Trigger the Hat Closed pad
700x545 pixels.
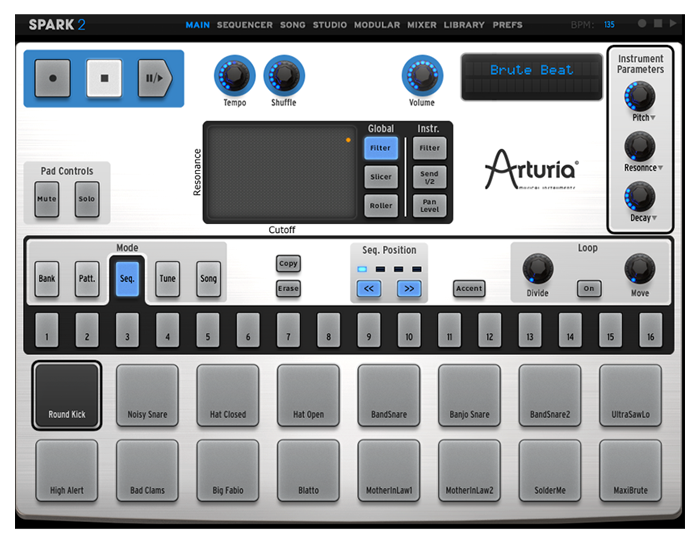(x=228, y=395)
